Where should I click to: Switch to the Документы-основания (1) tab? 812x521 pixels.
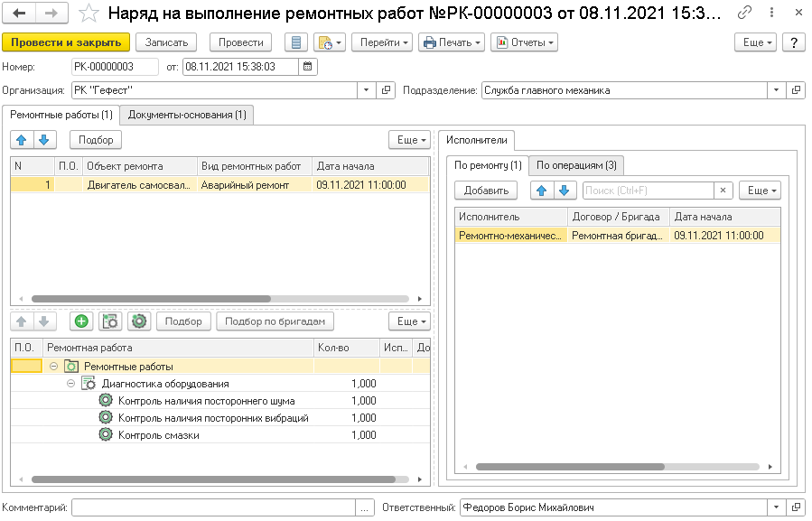click(187, 115)
